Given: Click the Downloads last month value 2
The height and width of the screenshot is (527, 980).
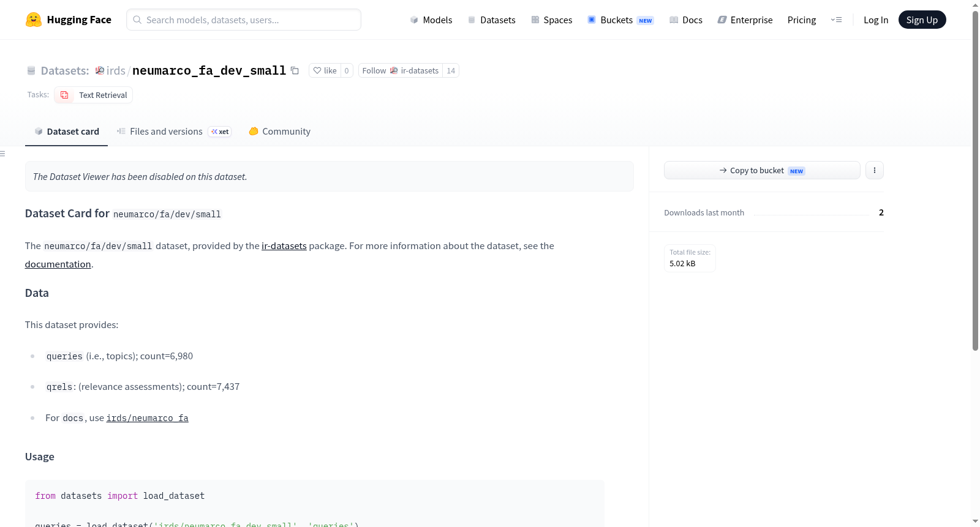Looking at the screenshot, I should (881, 212).
